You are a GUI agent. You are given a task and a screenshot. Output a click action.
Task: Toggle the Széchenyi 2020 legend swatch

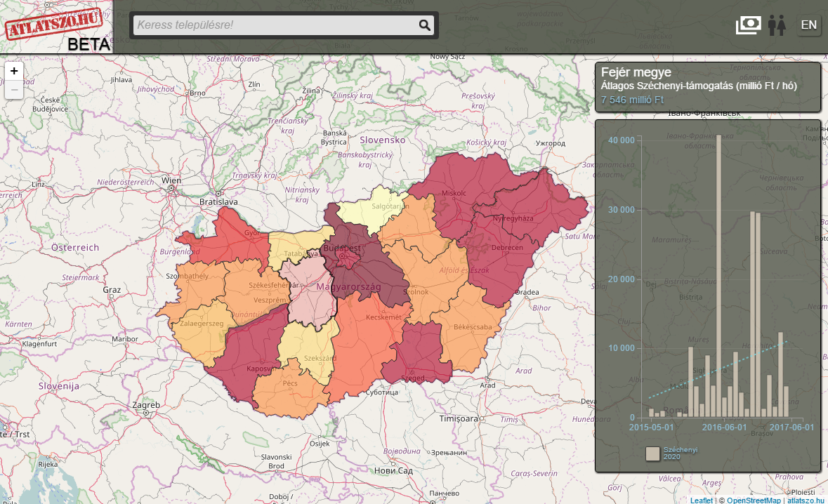point(653,453)
